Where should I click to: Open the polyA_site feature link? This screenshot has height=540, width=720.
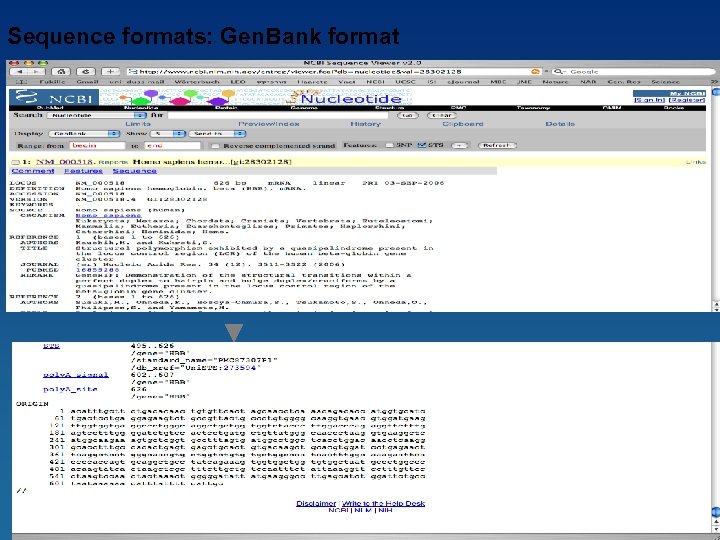70,389
